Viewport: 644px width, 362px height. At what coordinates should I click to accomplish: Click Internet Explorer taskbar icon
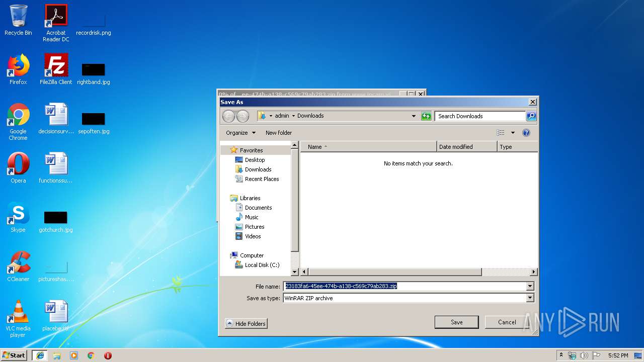(x=40, y=355)
